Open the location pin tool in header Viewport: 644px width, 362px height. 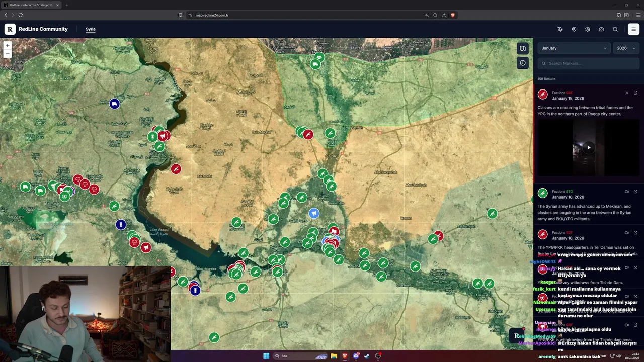click(x=574, y=29)
